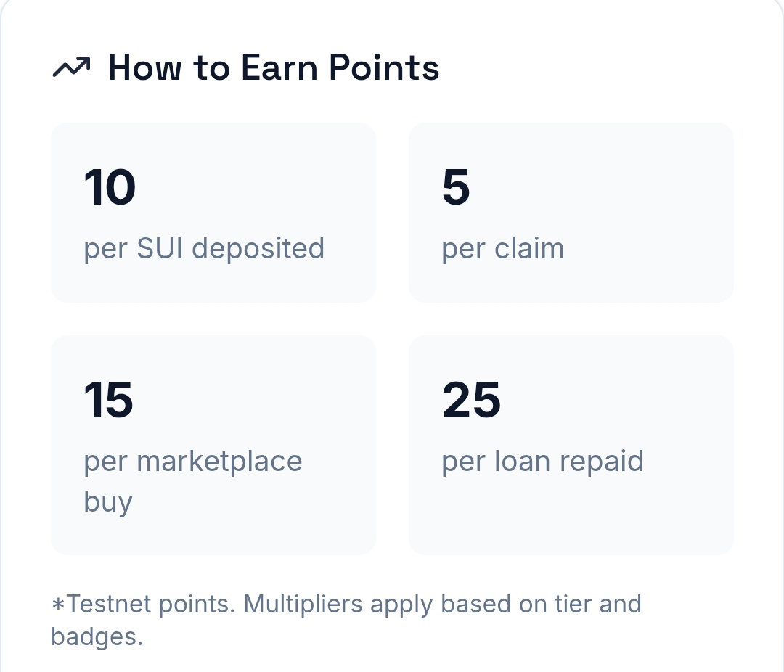Select the "per SUI deposited" label
784x672 pixels.
(x=204, y=249)
